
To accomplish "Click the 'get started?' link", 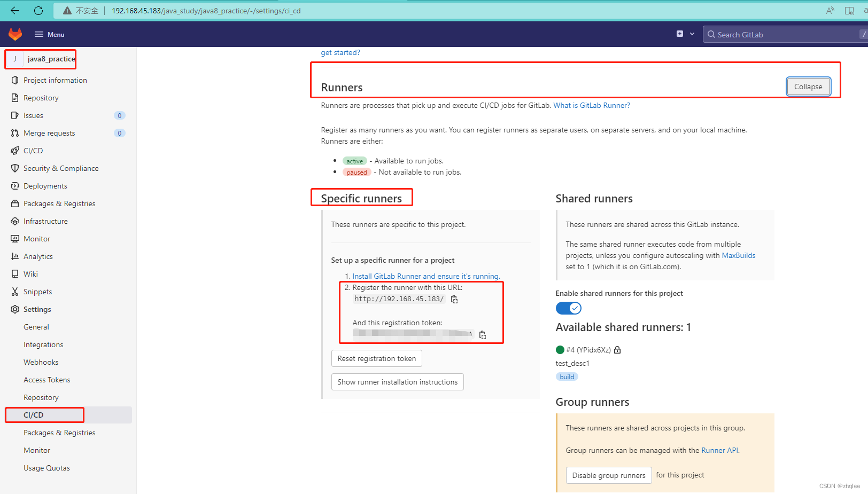I will pos(340,52).
